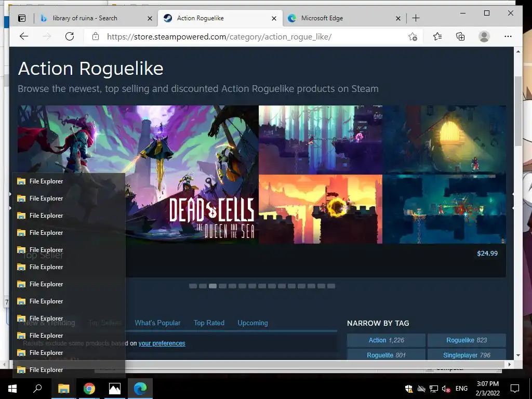Open the Edge Settings and more menu
This screenshot has height=399, width=532.
(508, 36)
